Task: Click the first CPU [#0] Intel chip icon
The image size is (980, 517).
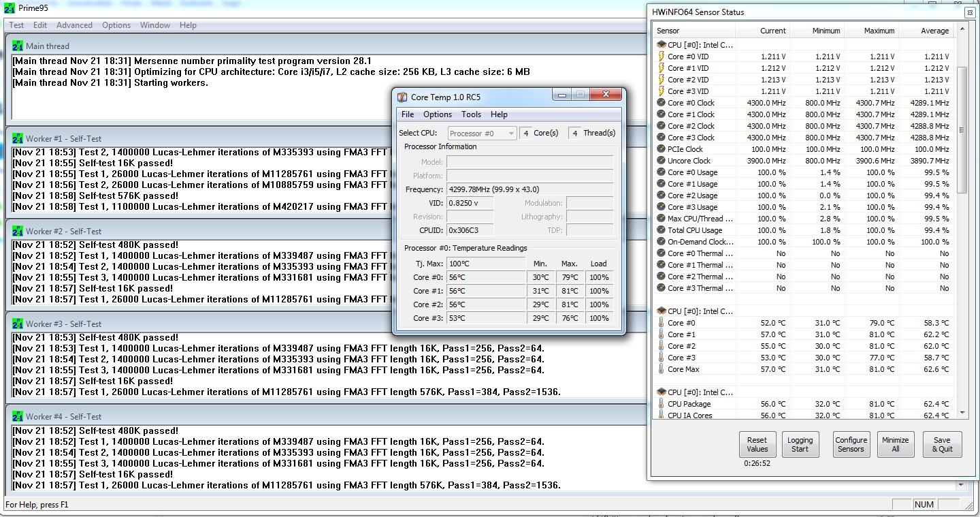Action: (661, 45)
